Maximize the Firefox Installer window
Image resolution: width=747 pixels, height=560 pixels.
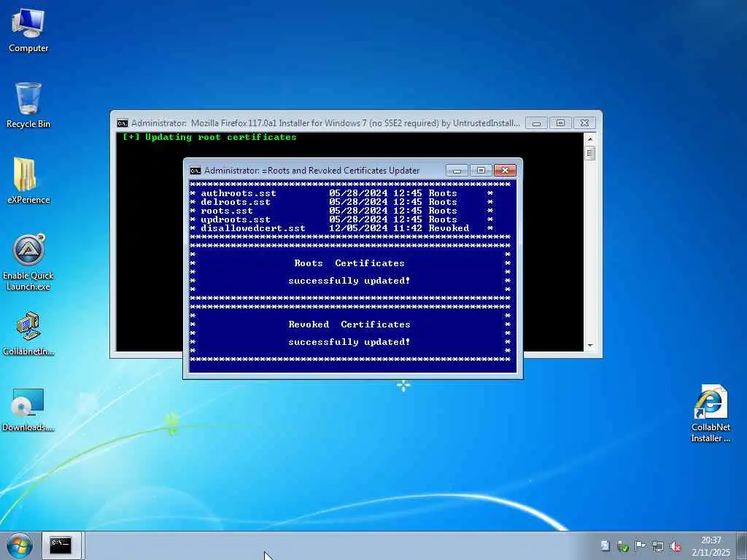point(560,123)
